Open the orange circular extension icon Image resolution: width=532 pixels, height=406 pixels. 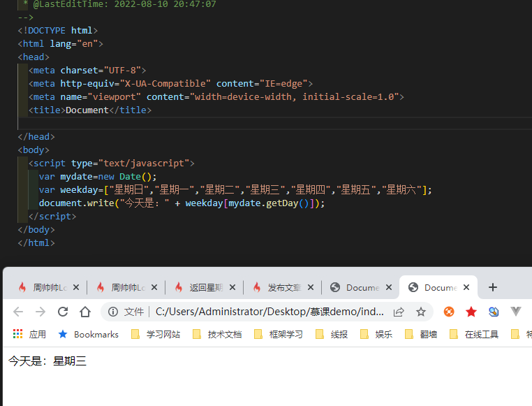[449, 311]
